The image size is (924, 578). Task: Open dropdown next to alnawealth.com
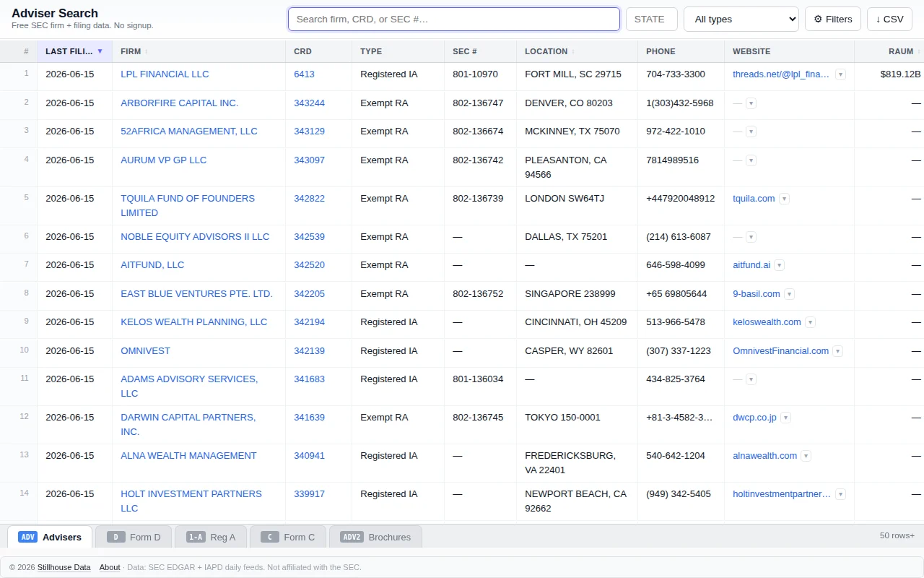806,456
